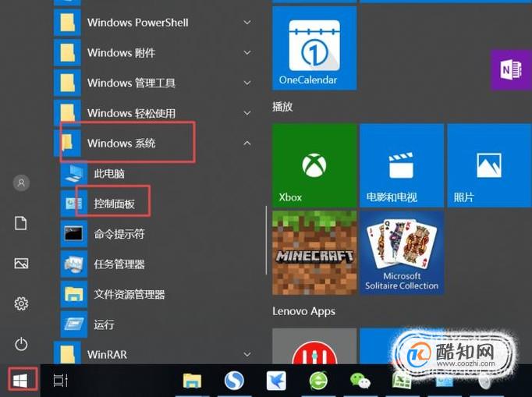
Task: Open Microsoft Solitaire Collection tile
Action: coord(402,253)
